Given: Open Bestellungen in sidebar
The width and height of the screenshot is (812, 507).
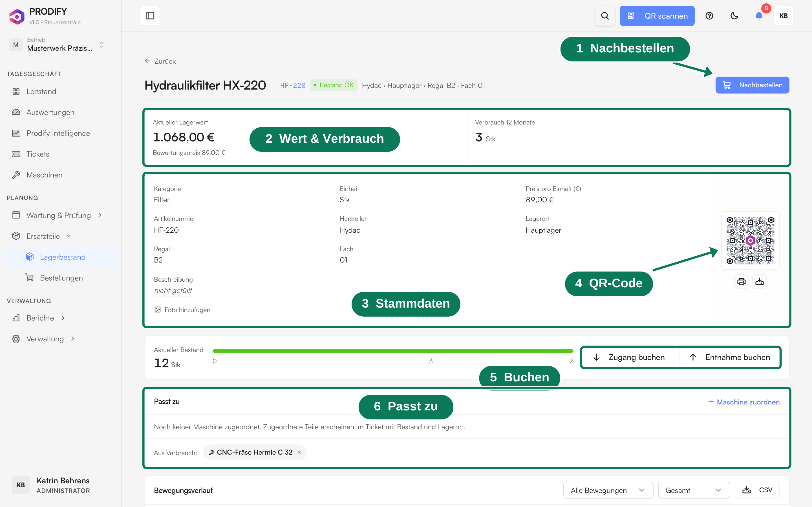Looking at the screenshot, I should point(61,278).
